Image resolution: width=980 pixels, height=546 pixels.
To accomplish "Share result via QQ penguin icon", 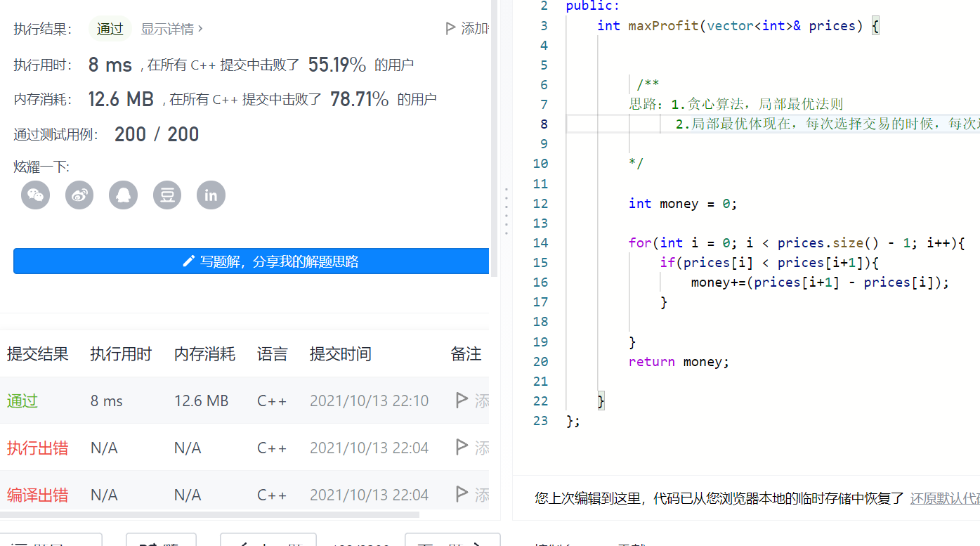I will (123, 195).
